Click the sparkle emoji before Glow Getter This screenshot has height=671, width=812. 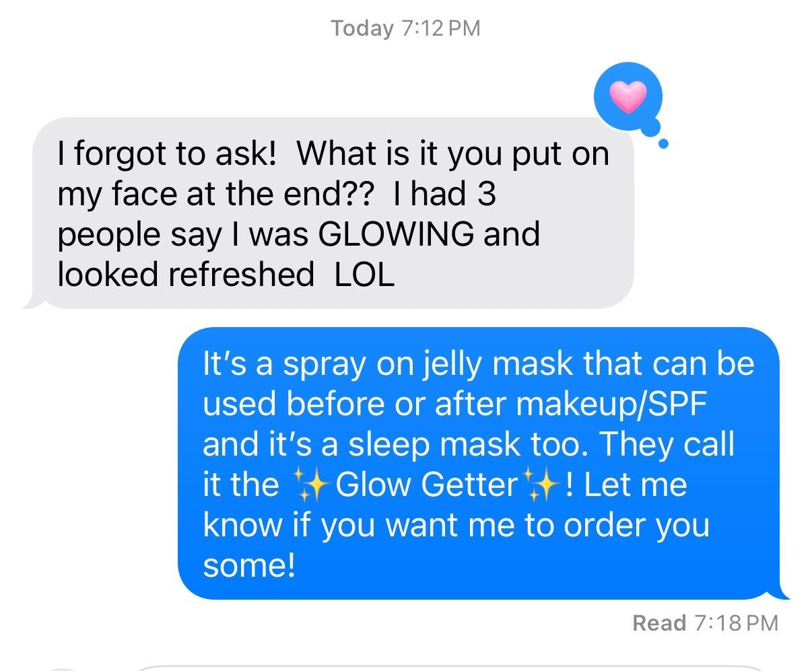pyautogui.click(x=310, y=485)
